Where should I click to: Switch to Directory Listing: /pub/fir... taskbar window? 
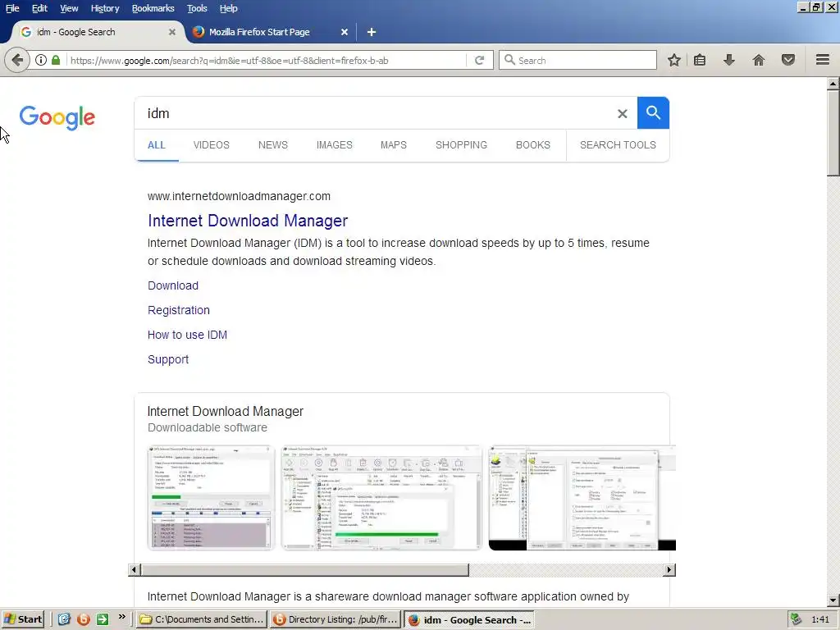[x=336, y=619]
